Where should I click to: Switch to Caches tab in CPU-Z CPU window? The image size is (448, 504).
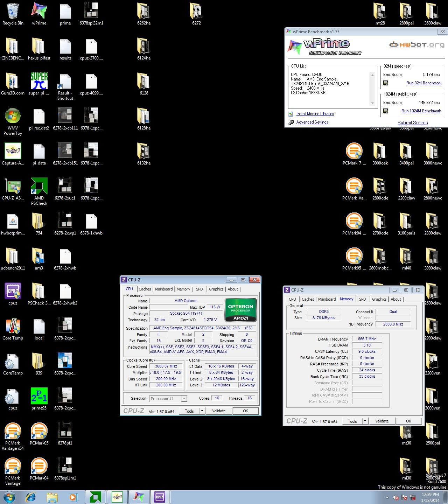pyautogui.click(x=145, y=289)
